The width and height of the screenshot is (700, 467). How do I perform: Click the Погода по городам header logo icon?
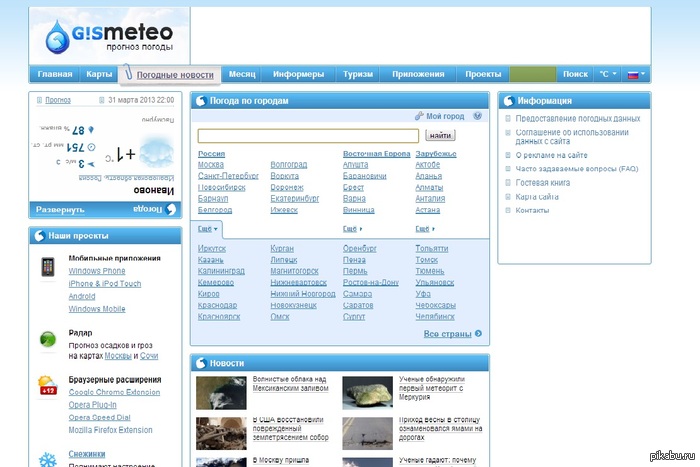[x=201, y=101]
